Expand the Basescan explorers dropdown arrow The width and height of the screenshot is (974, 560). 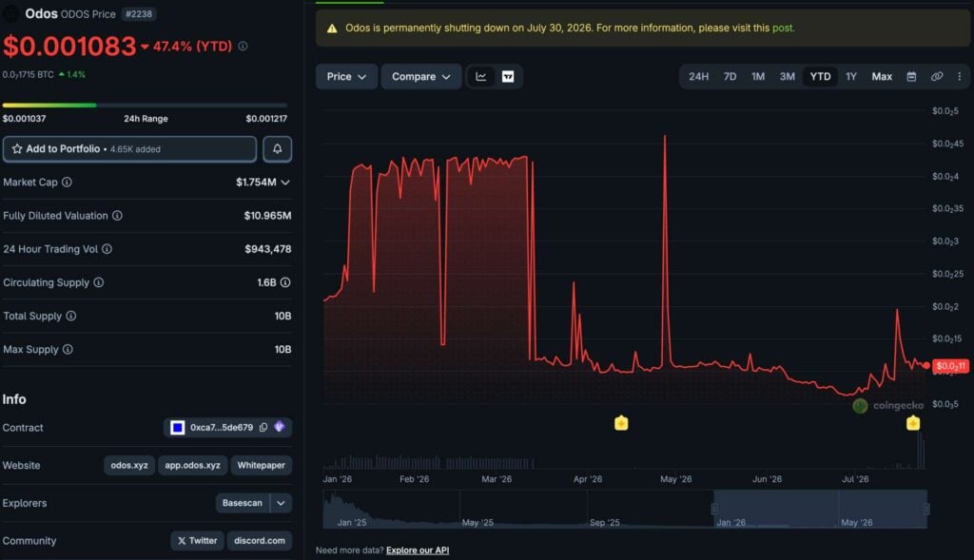coord(281,503)
